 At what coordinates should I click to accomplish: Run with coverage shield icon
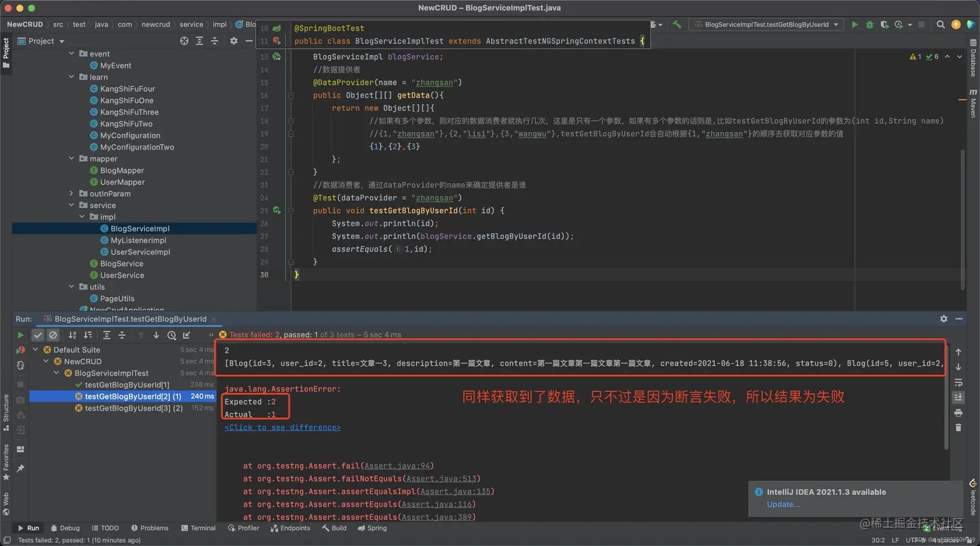point(884,25)
